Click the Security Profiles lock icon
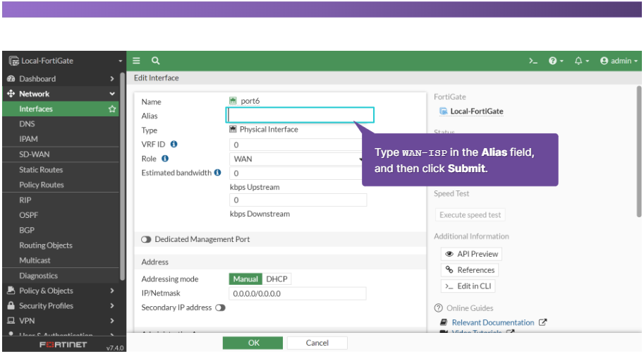644x359 pixels. coord(11,305)
